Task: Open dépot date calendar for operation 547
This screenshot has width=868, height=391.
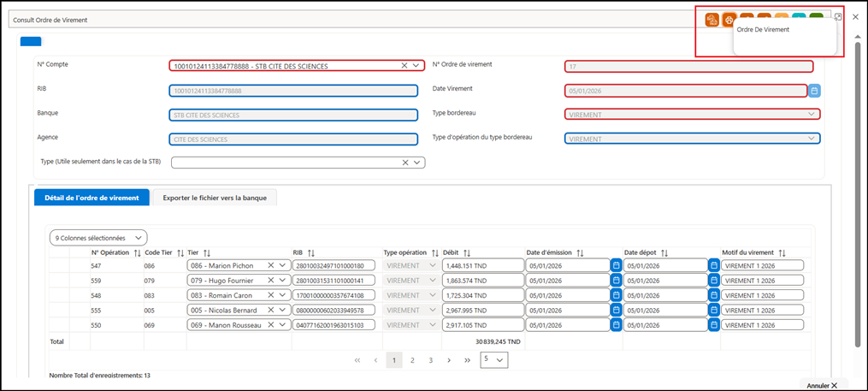Action: tap(714, 265)
